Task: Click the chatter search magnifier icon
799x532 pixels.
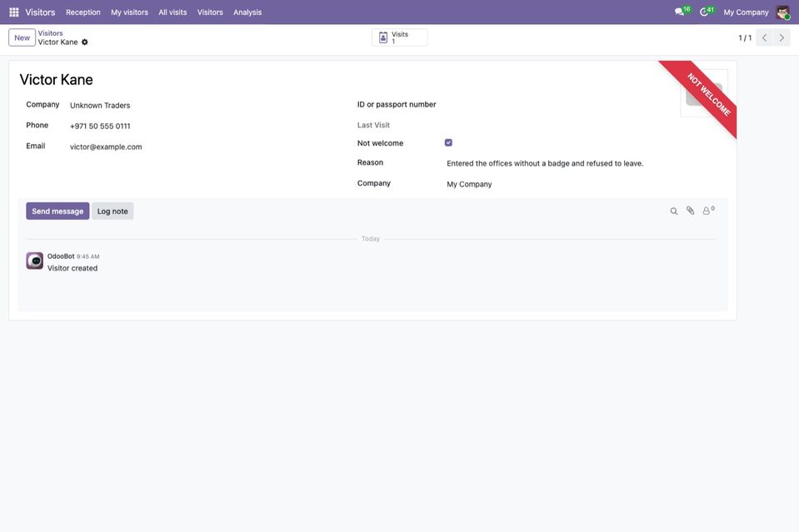Action: (x=674, y=211)
